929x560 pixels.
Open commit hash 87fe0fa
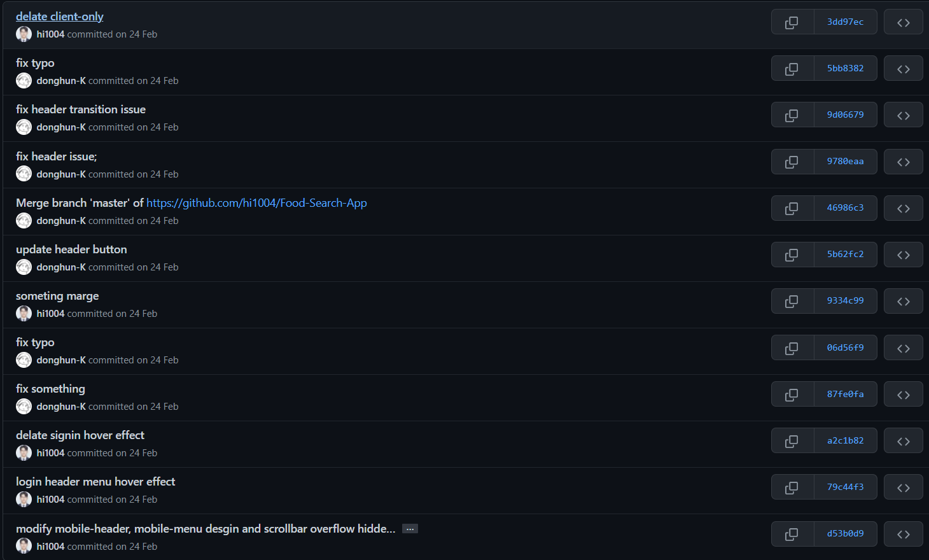845,395
